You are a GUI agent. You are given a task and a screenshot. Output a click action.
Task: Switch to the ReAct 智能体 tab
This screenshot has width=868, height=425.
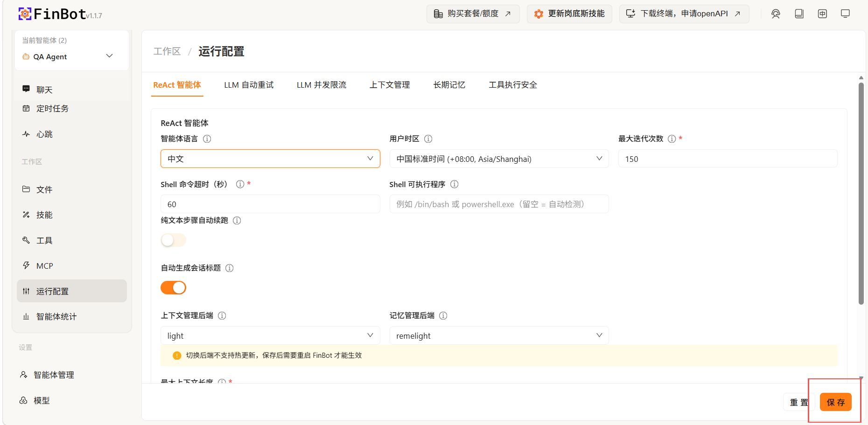point(177,85)
